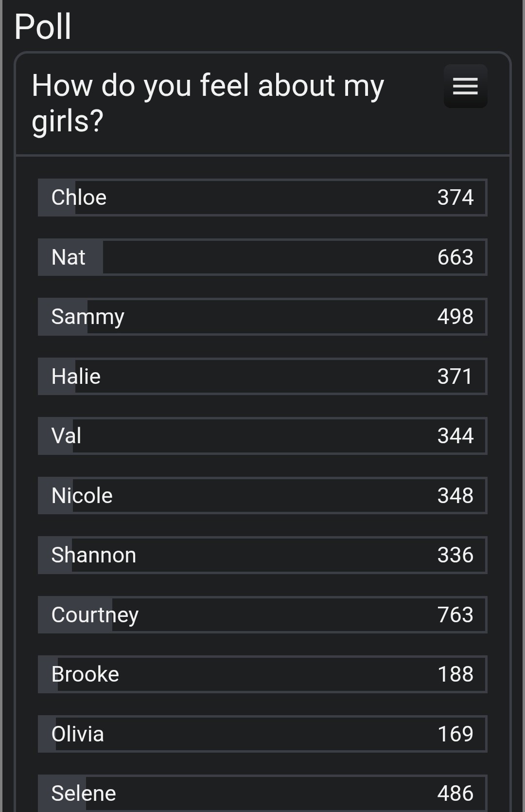Choose Sammy in the poll
Image resolution: width=525 pixels, height=812 pixels.
pos(262,317)
